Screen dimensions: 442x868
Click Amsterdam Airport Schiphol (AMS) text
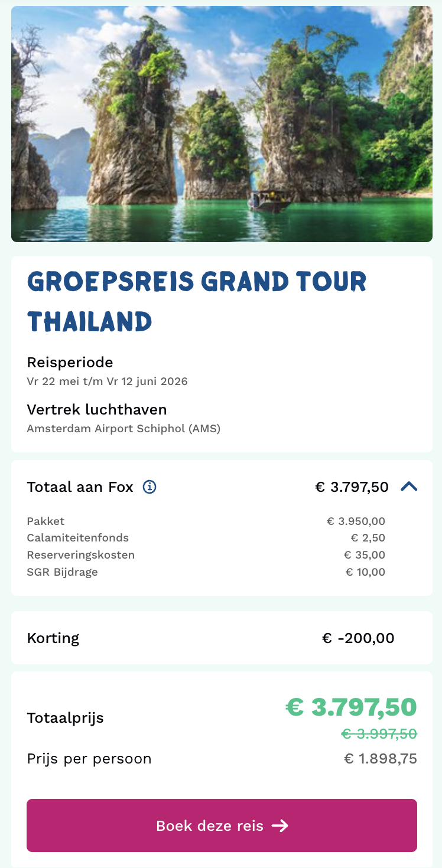123,429
